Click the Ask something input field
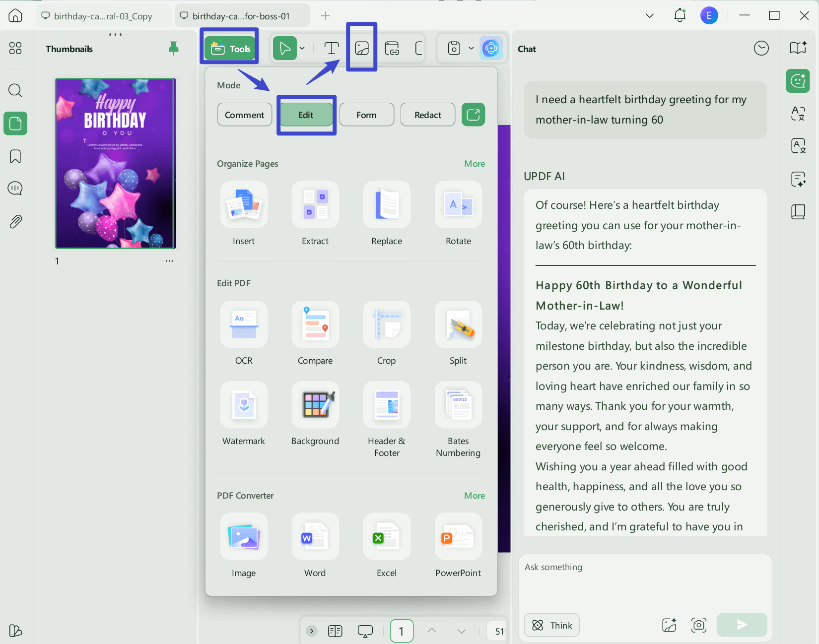 (x=645, y=580)
